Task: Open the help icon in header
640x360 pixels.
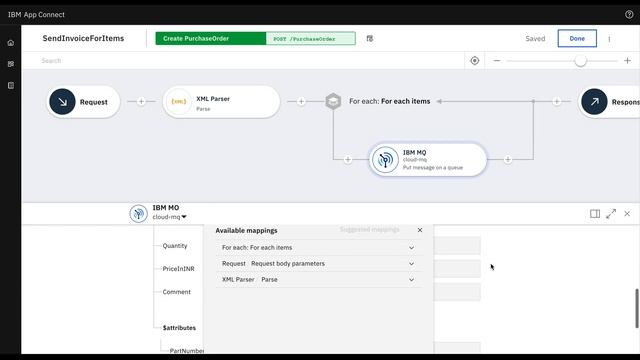Action: [629, 15]
